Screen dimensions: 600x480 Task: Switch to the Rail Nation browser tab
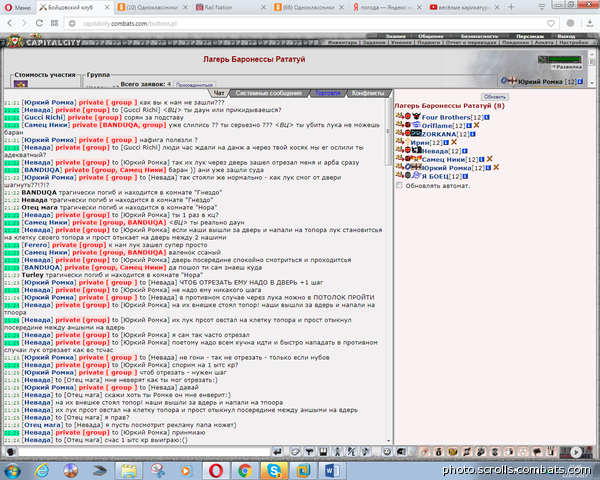(x=230, y=7)
